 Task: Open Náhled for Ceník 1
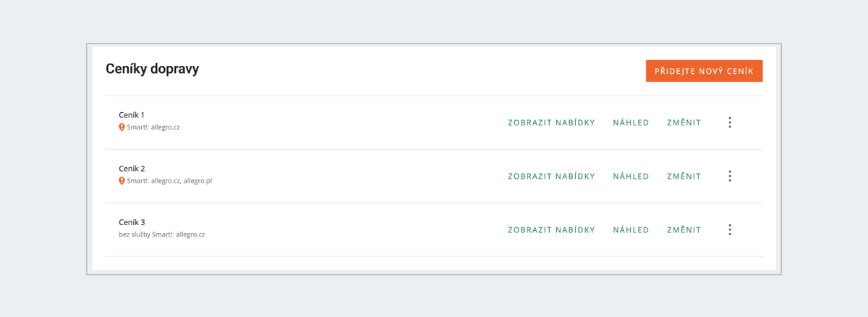pyautogui.click(x=631, y=122)
